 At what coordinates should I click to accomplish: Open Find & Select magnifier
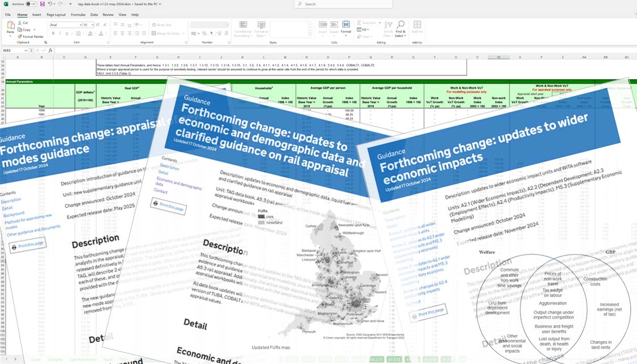(x=401, y=28)
